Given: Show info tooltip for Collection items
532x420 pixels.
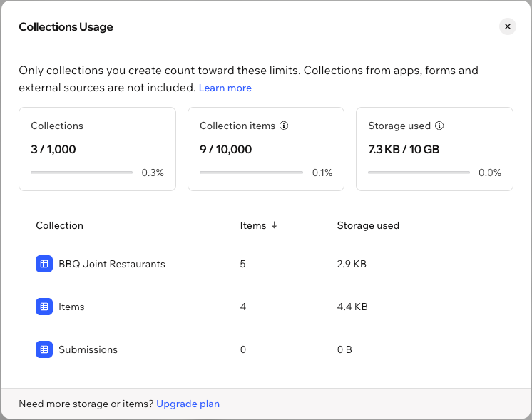Looking at the screenshot, I should pyautogui.click(x=284, y=126).
